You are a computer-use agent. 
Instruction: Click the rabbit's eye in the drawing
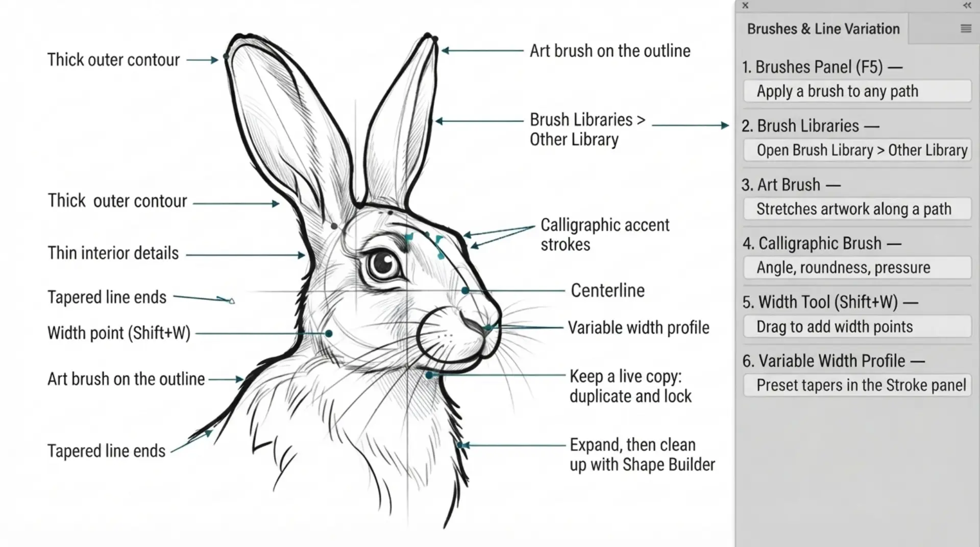tap(383, 265)
